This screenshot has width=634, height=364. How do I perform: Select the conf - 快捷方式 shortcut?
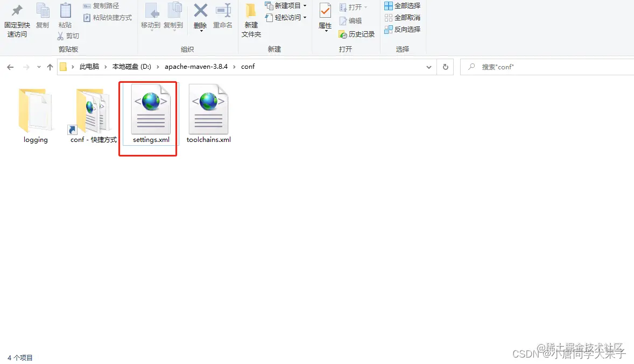pyautogui.click(x=94, y=116)
